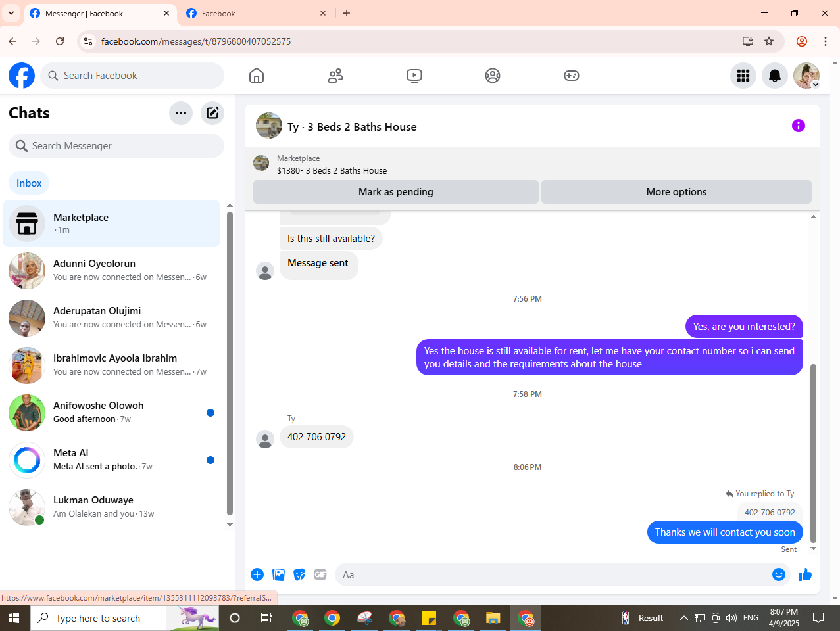Open Chrome profile icon

[x=802, y=41]
